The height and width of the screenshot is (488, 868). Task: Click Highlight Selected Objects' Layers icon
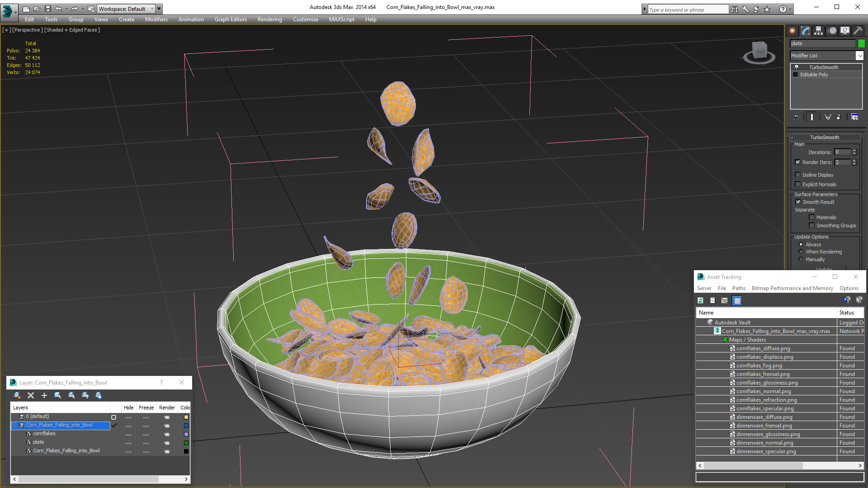coord(71,395)
